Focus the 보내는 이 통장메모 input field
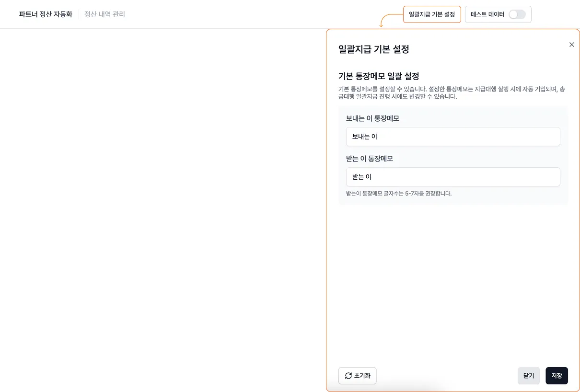Image resolution: width=580 pixels, height=392 pixels. [452, 137]
